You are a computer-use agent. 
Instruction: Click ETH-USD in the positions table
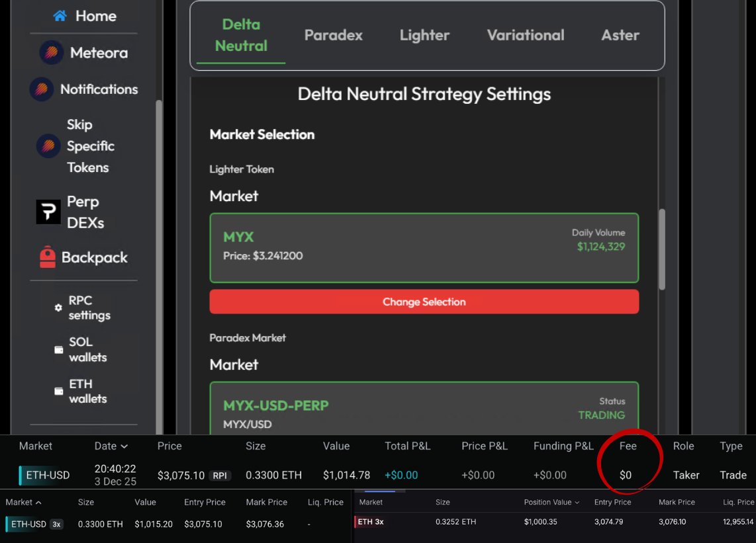pyautogui.click(x=28, y=524)
